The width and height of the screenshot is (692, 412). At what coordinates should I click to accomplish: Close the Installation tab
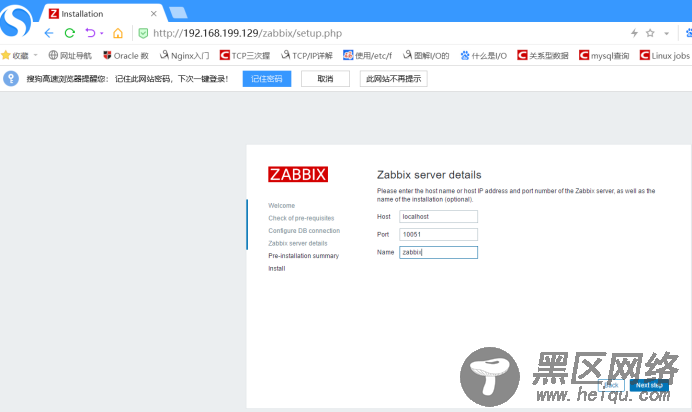click(x=154, y=14)
